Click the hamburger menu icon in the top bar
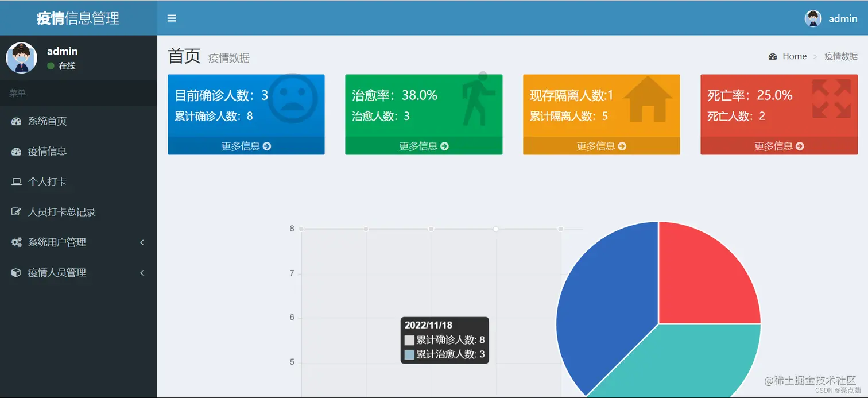The image size is (868, 398). [172, 18]
